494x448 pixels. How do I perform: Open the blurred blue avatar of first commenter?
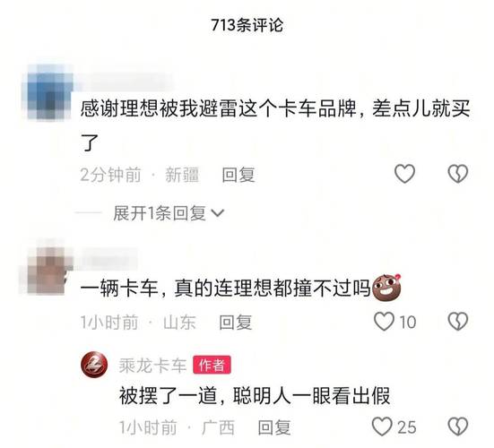(x=48, y=93)
